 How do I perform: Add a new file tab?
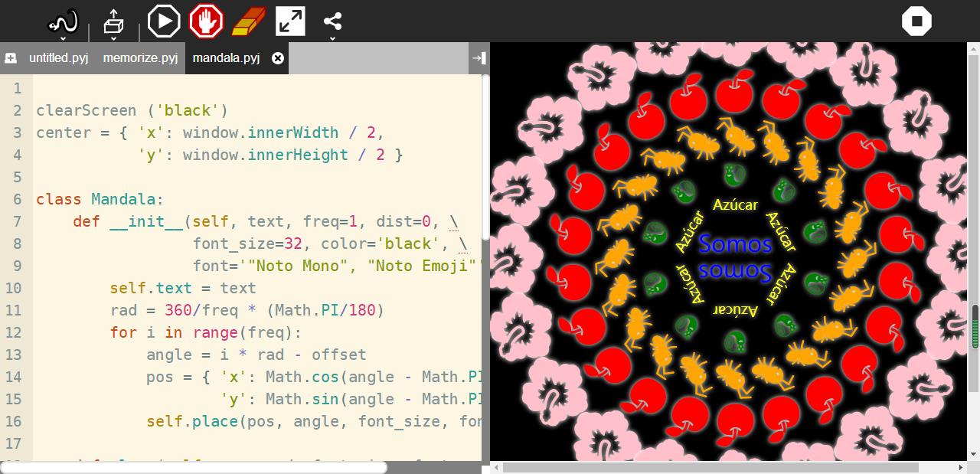[11, 58]
